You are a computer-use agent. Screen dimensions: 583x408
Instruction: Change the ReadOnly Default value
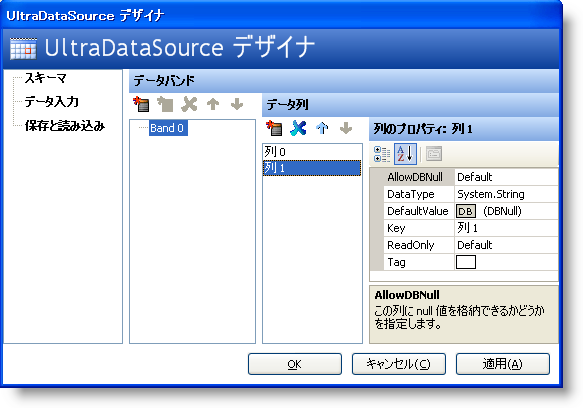click(506, 245)
